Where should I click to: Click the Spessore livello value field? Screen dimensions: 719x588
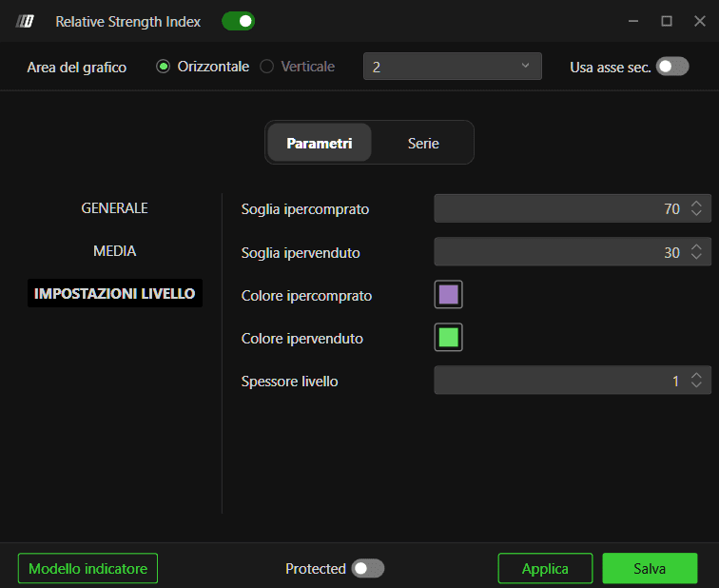pos(573,381)
